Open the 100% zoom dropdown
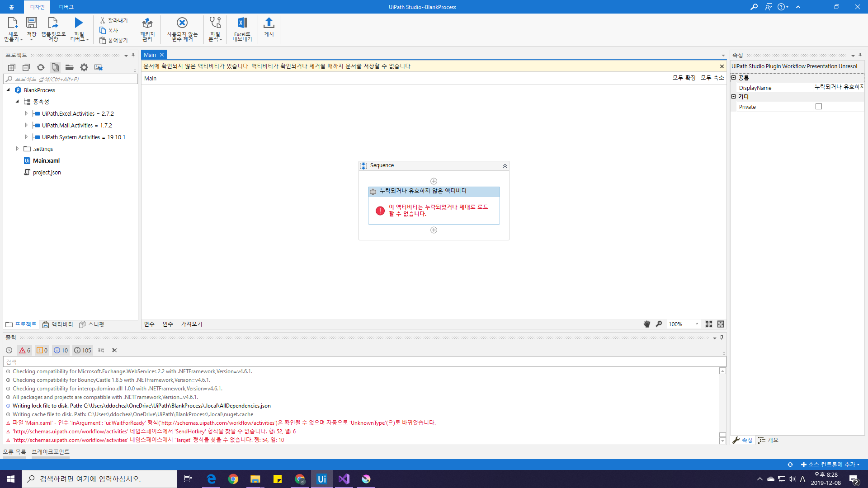Screen dimensions: 868x488 tap(697, 324)
